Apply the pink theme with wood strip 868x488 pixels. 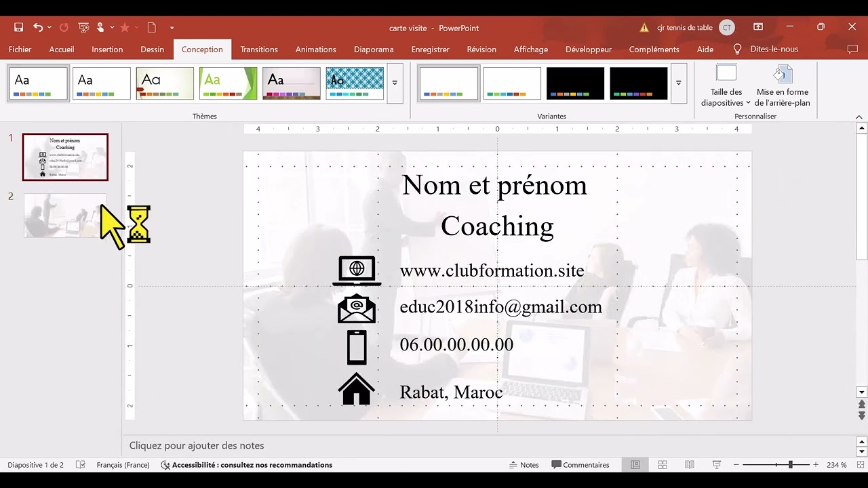tap(292, 83)
